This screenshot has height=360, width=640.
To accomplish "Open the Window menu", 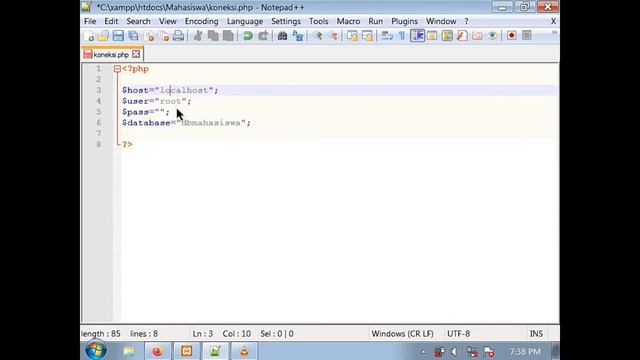I will point(441,21).
